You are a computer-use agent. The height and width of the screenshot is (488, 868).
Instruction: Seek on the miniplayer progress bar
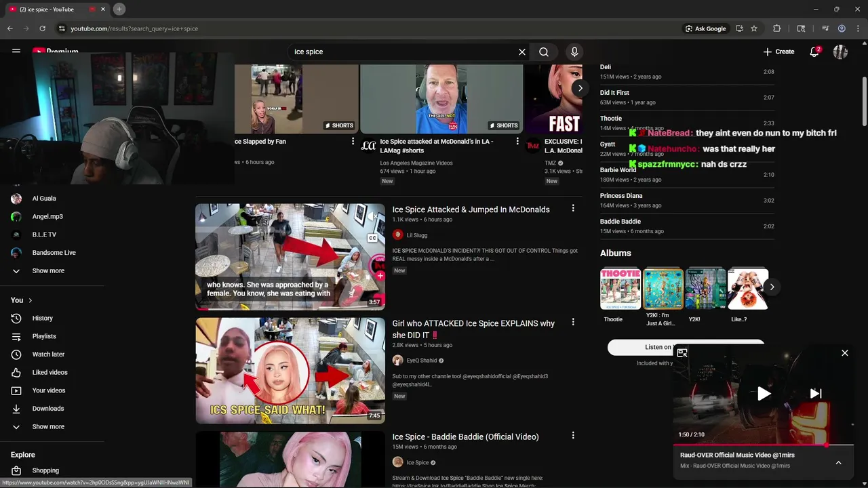pyautogui.click(x=764, y=445)
